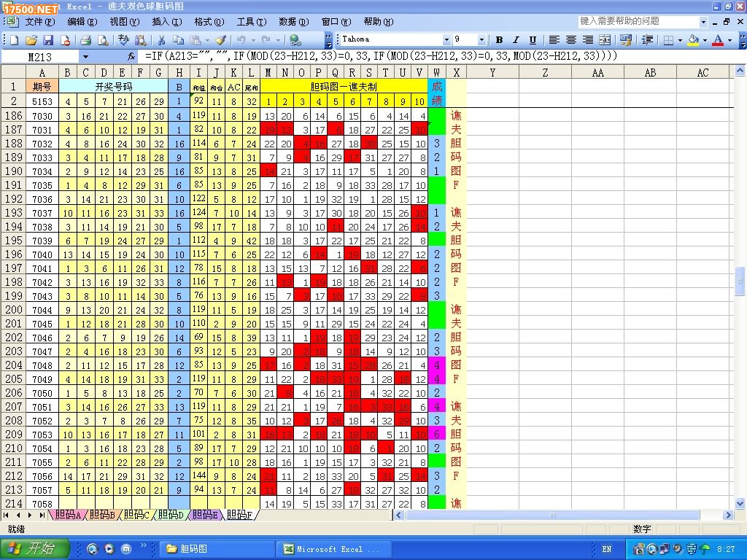Open the 插入(I) menu
The width and height of the screenshot is (747, 560).
(167, 22)
